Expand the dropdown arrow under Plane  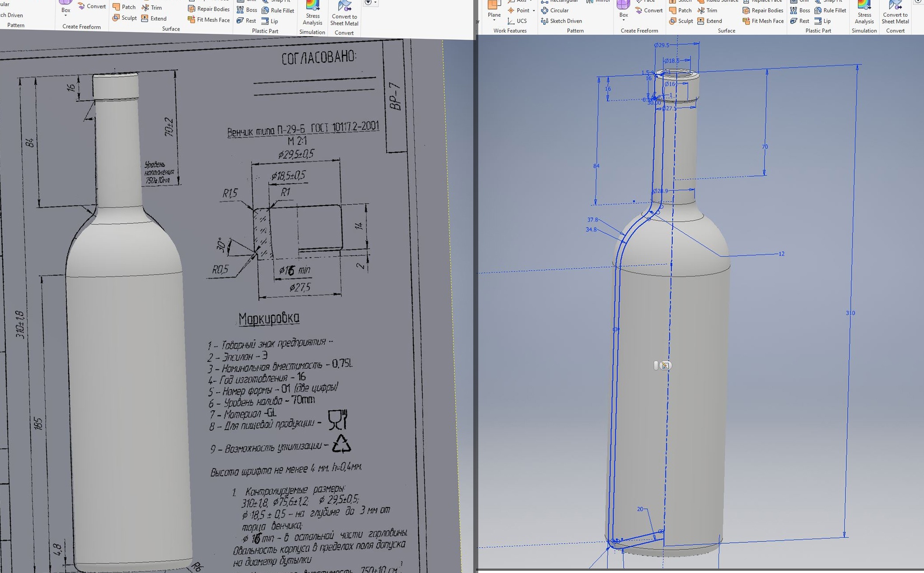tap(494, 20)
